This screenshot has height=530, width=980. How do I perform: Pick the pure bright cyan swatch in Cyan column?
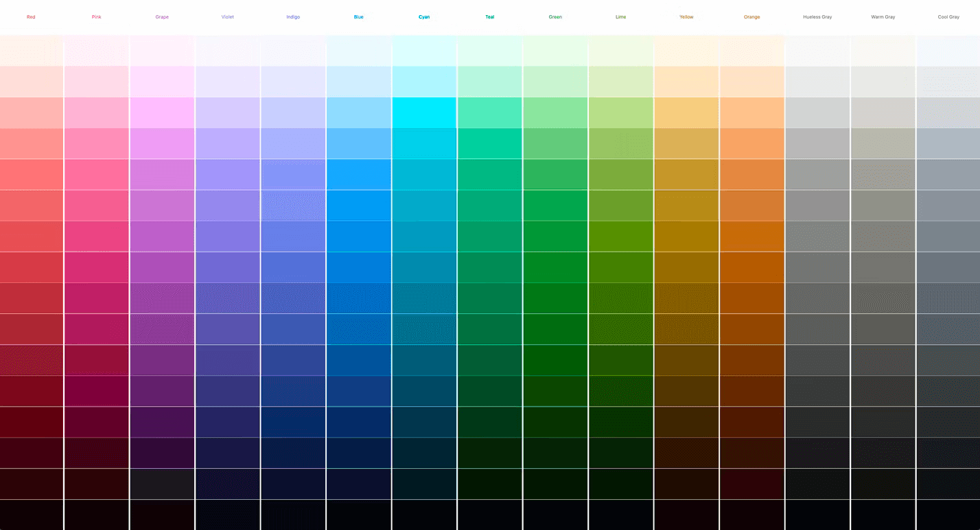point(424,112)
